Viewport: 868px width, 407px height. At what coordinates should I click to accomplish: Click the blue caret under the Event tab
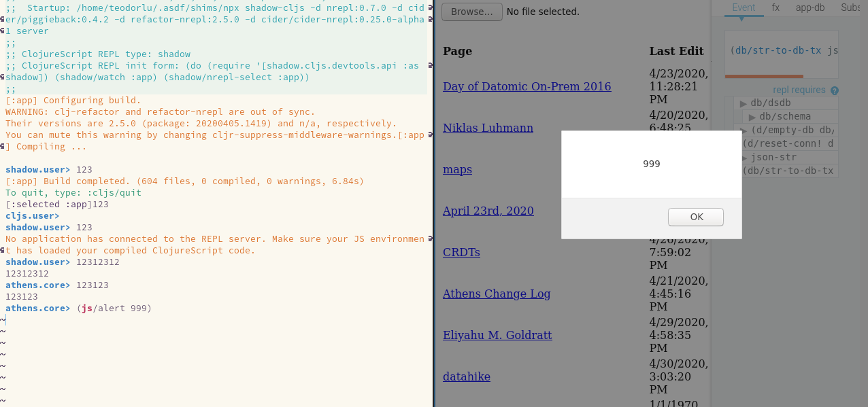point(741,20)
